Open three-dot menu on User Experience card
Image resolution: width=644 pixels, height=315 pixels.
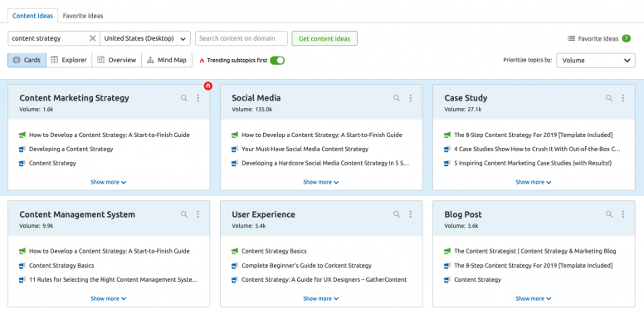point(410,214)
